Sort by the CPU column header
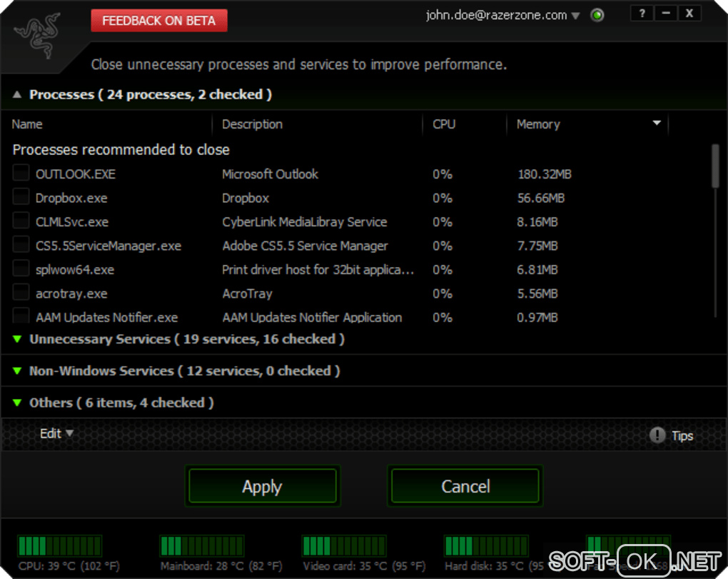The image size is (728, 579). (465, 124)
